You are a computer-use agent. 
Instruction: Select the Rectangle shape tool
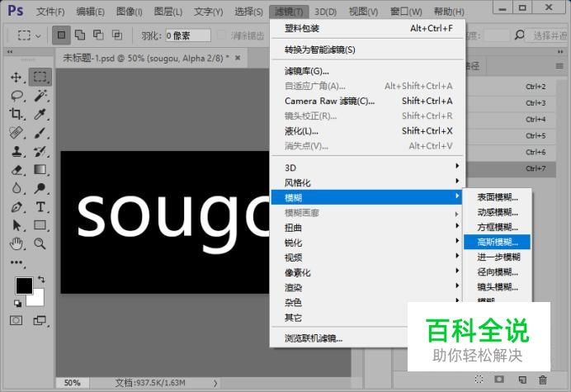click(40, 225)
